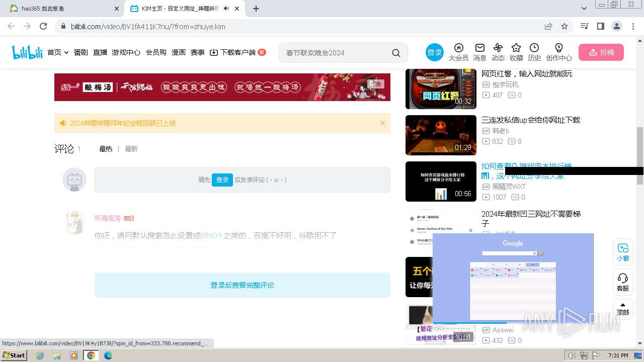644x362 pixels.
Task: Click the pink 投稿 upload button
Action: [x=601, y=52]
